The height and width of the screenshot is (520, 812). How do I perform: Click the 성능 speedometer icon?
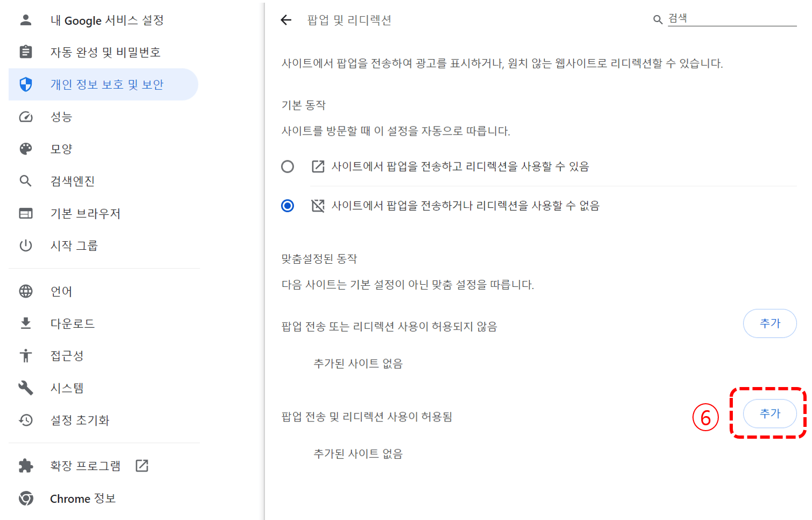25,116
